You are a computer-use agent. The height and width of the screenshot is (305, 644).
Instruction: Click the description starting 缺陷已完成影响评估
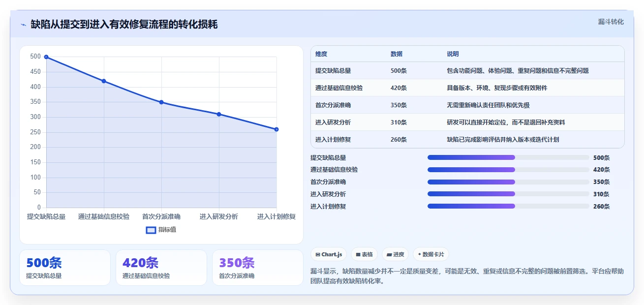(x=503, y=140)
